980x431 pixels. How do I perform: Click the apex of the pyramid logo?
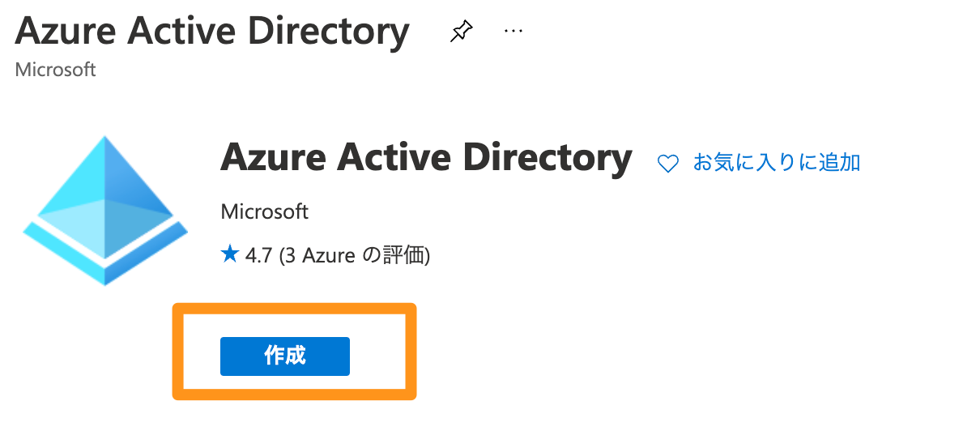tap(105, 146)
